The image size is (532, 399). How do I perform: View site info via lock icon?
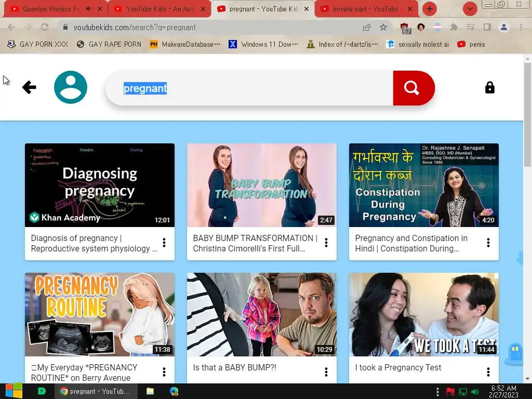pyautogui.click(x=65, y=27)
